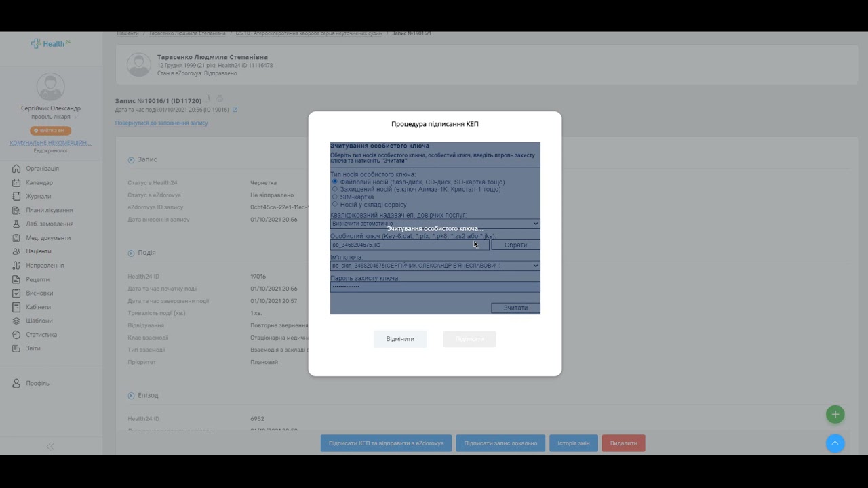Viewport: 868px width, 488px height.
Task: Click the key protection password field
Action: point(435,287)
